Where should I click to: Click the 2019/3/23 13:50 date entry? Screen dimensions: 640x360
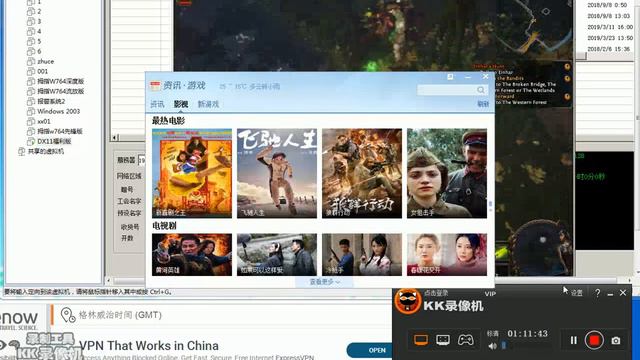(x=610, y=38)
